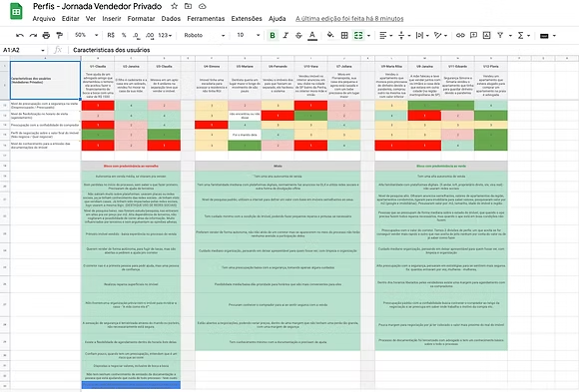The image size is (579, 392).
Task: Decrease decimal places (.0 icon)
Action: point(136,36)
